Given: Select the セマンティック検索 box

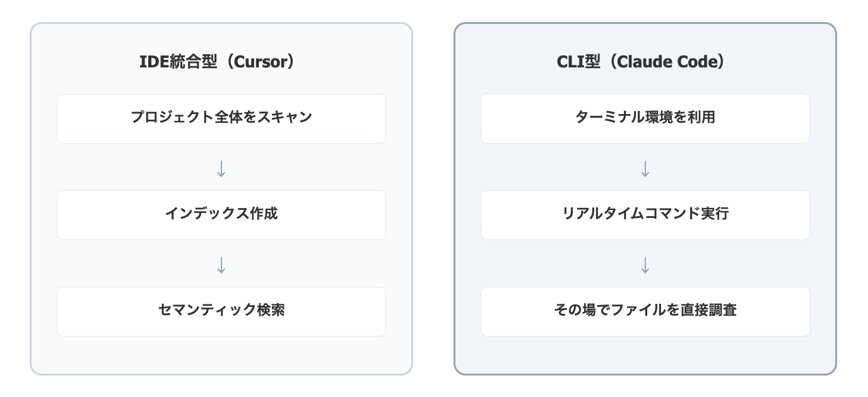Looking at the screenshot, I should pos(221,311).
